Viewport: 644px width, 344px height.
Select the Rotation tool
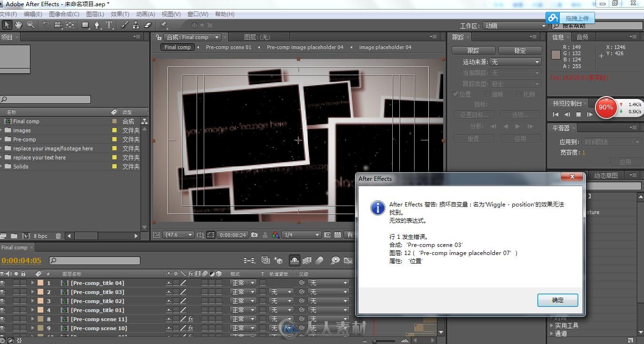[46, 25]
